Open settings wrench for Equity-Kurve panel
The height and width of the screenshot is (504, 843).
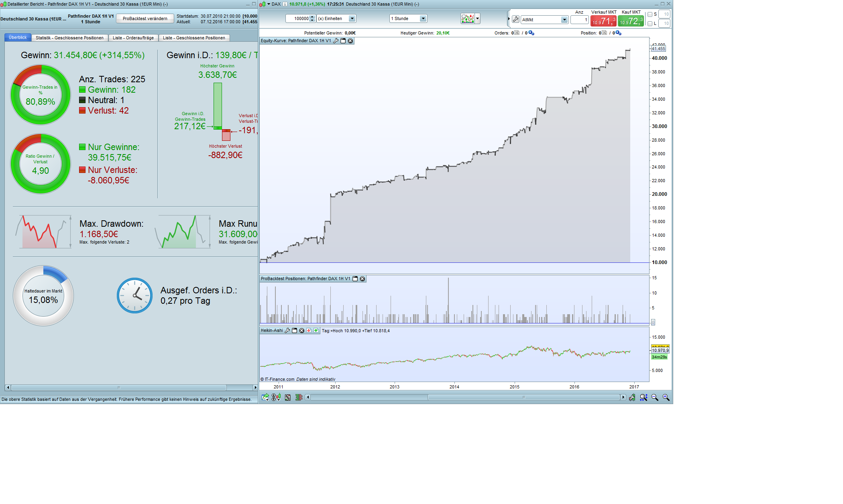pyautogui.click(x=336, y=41)
